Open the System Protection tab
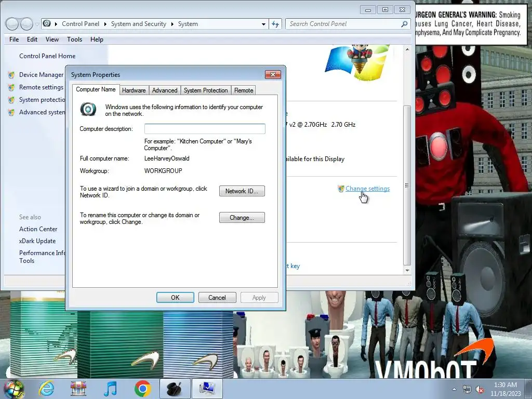532x399 pixels. (x=206, y=90)
